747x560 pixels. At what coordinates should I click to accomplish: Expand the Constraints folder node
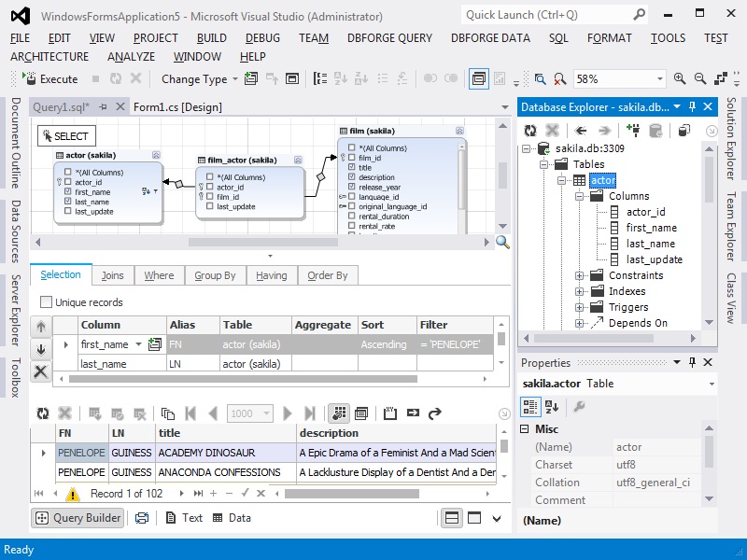579,275
